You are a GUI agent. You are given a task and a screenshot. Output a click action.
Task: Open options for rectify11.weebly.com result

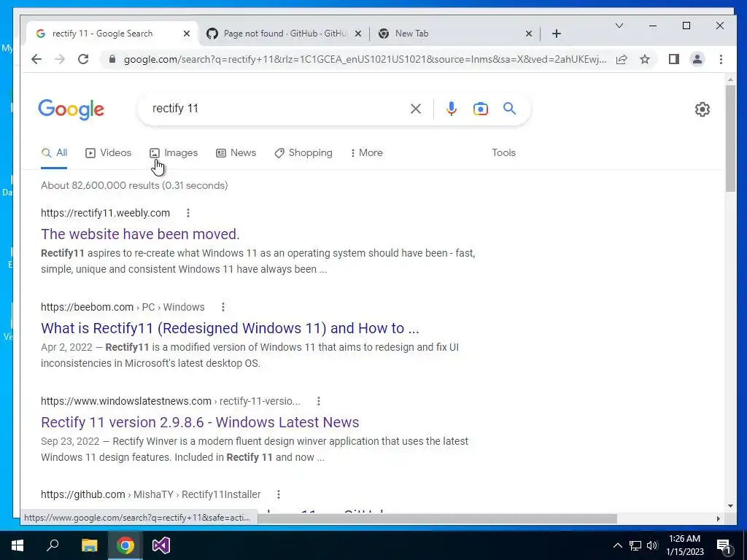188,213
